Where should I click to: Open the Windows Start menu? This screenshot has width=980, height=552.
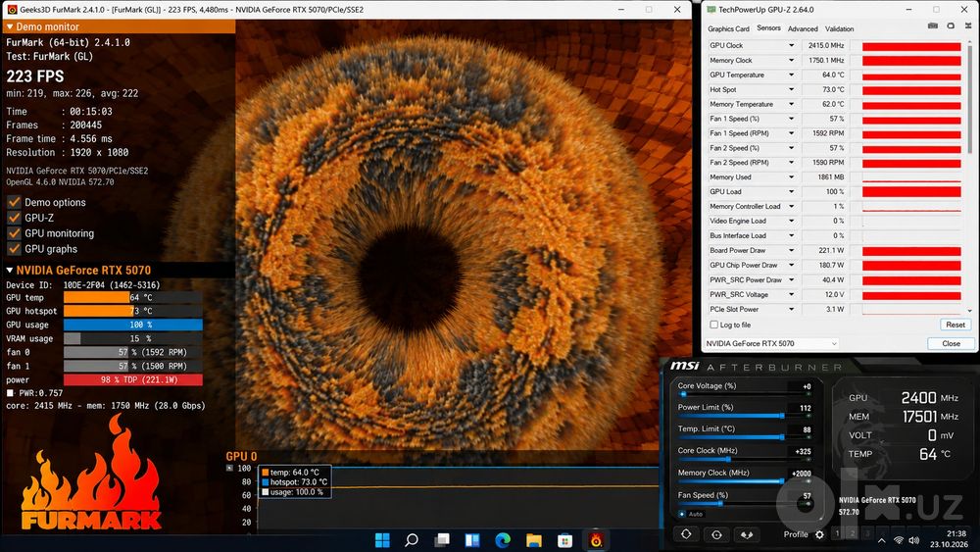tap(382, 540)
